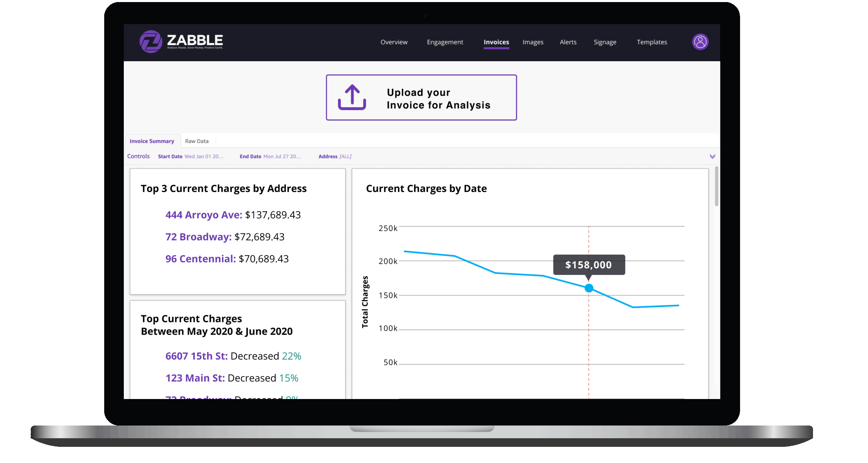868x463 pixels.
Task: Open the 444 Arroyo Ave address link
Action: [204, 215]
